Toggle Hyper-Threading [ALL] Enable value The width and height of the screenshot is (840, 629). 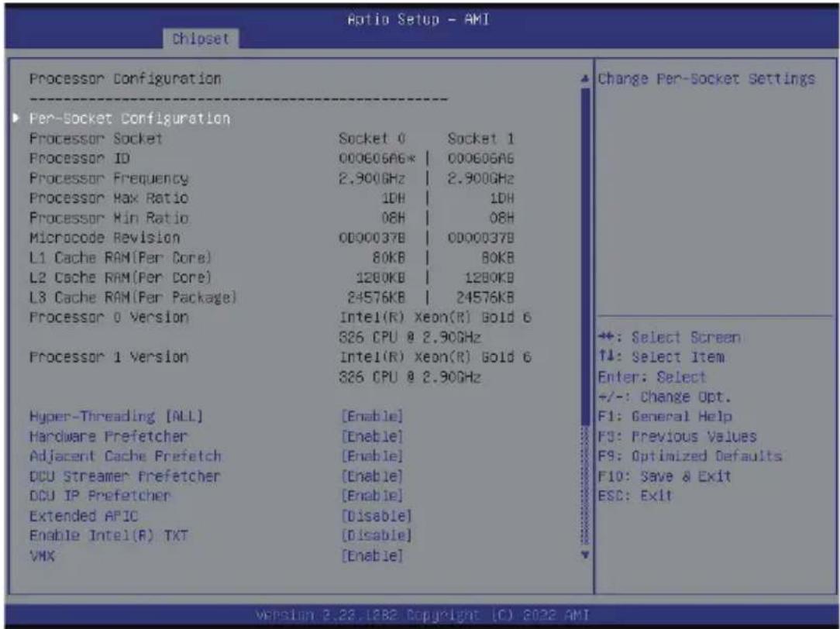[372, 416]
